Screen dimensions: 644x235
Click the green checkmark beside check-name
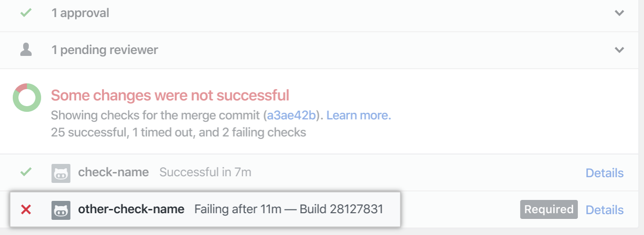tap(26, 172)
